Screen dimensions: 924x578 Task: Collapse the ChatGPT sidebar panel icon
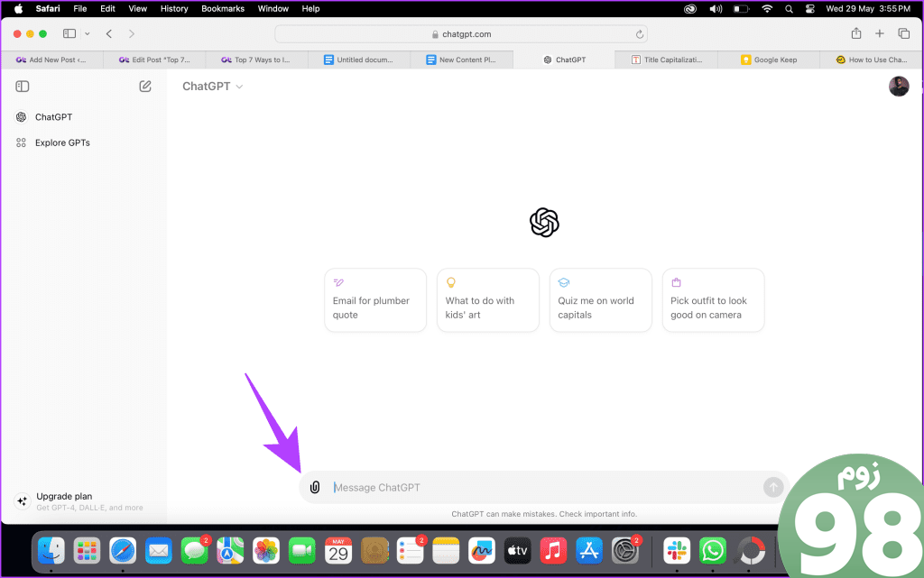click(x=23, y=87)
